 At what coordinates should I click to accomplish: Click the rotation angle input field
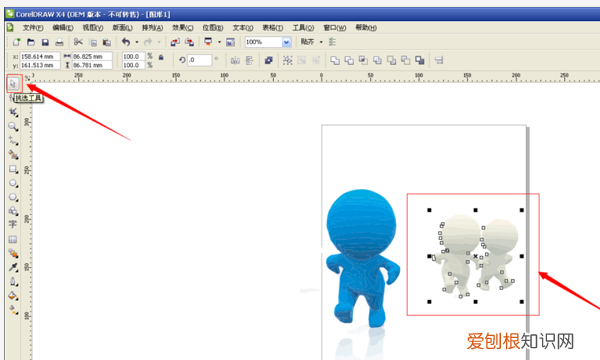(199, 60)
